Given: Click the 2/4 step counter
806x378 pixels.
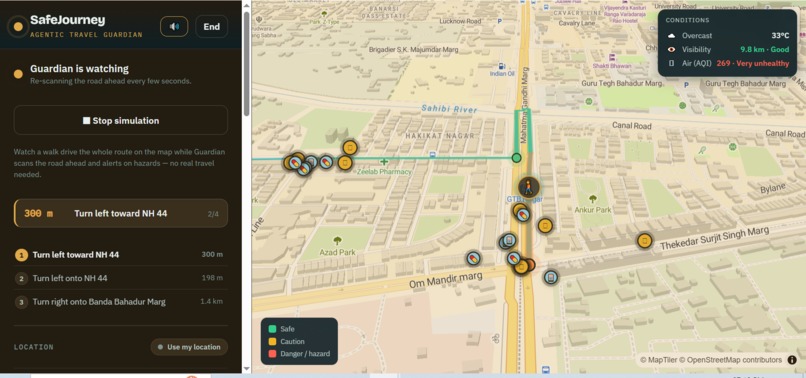Looking at the screenshot, I should click(213, 213).
